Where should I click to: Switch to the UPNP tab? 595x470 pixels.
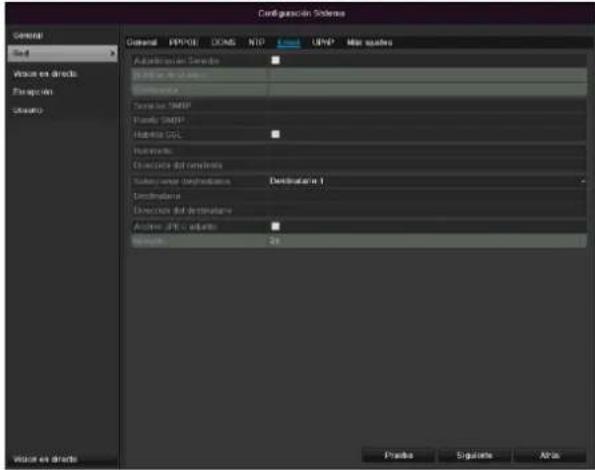323,42
